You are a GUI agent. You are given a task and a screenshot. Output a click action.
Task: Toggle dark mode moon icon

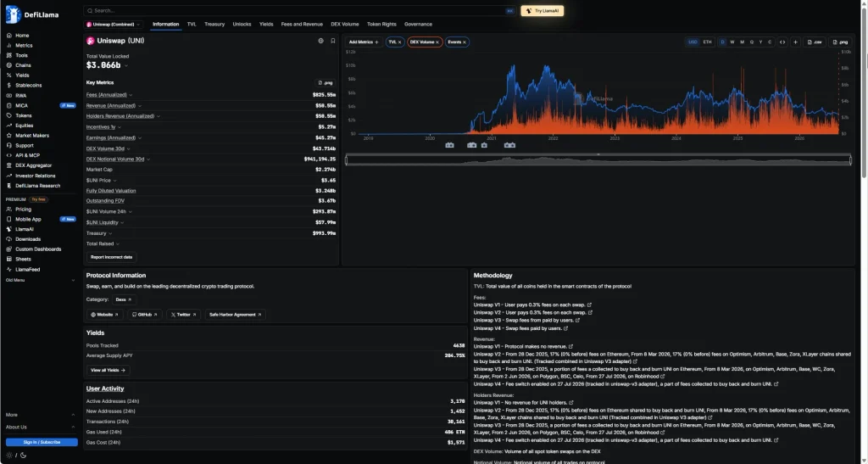pos(23,456)
